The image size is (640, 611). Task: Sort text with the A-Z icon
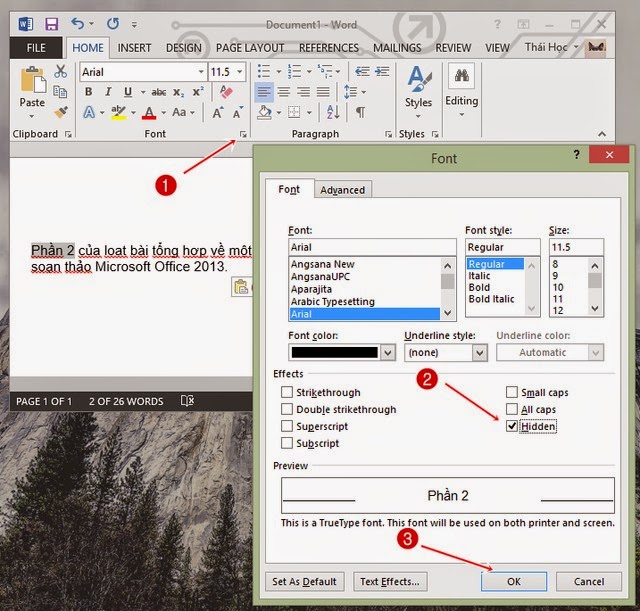(x=333, y=112)
